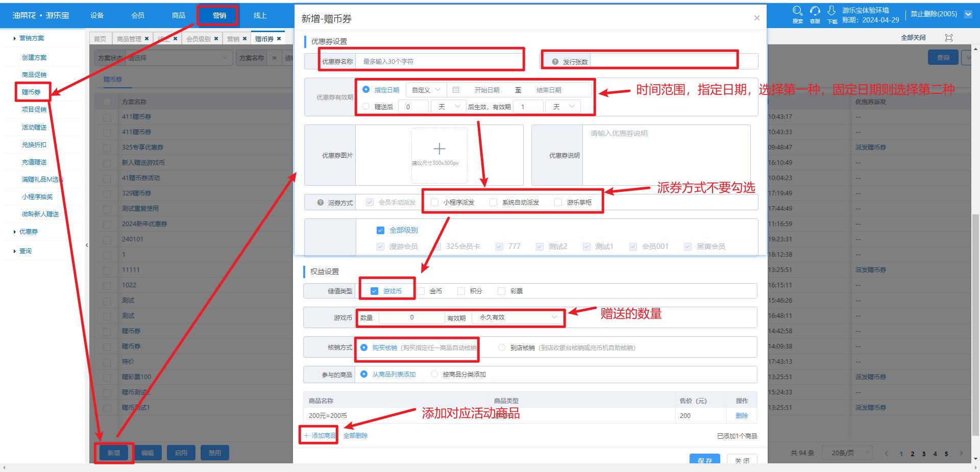Select the 指定日期 radio button
The height and width of the screenshot is (472, 980).
tap(365, 89)
